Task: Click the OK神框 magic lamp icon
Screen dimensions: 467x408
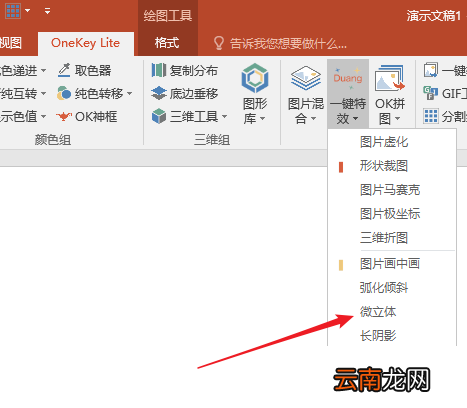Action: click(64, 116)
